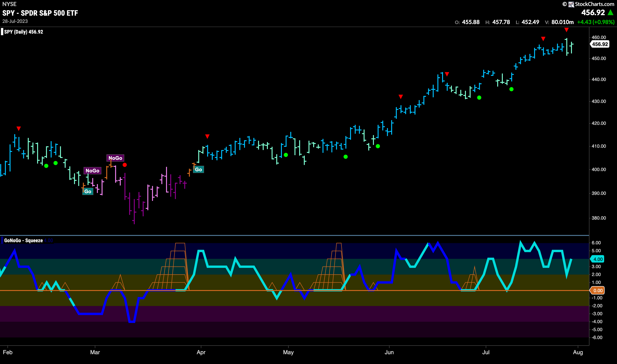Image resolution: width=617 pixels, height=364 pixels.
Task: Click the SPY (Daily) 456.92 legend text
Action: (x=24, y=32)
